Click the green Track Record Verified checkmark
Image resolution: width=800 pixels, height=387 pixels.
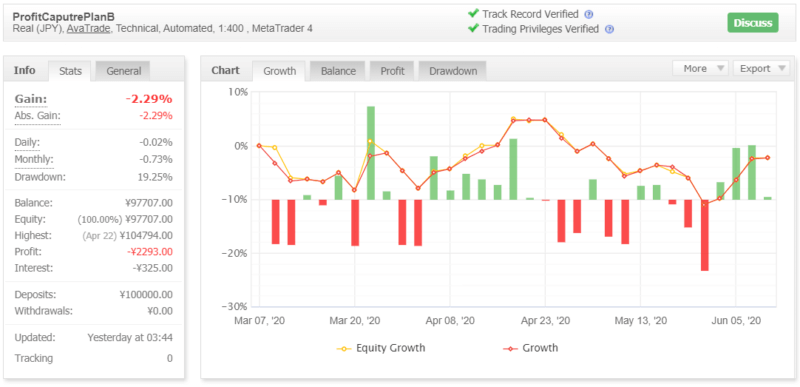point(474,14)
